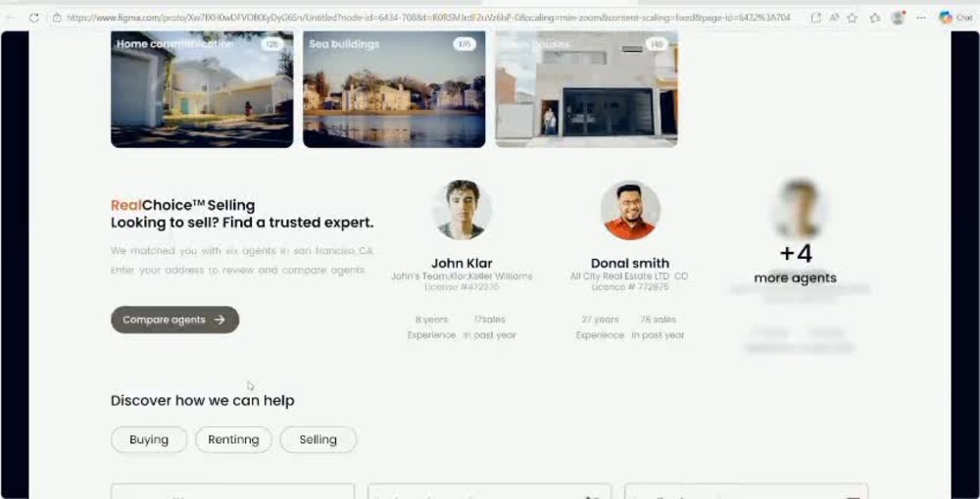Image resolution: width=980 pixels, height=499 pixels.
Task: Click the count badge on Sea buildings card
Action: point(465,44)
